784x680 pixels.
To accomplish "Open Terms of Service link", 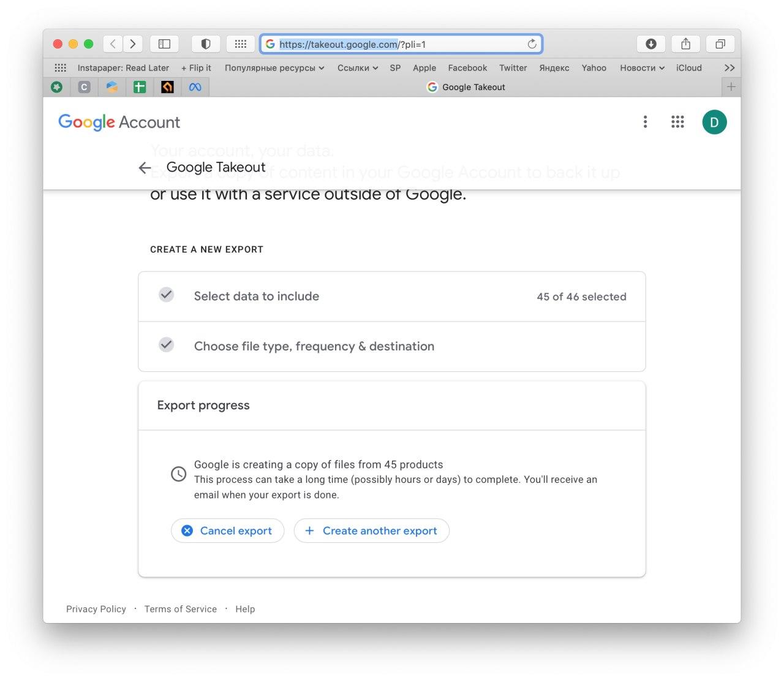I will click(181, 609).
